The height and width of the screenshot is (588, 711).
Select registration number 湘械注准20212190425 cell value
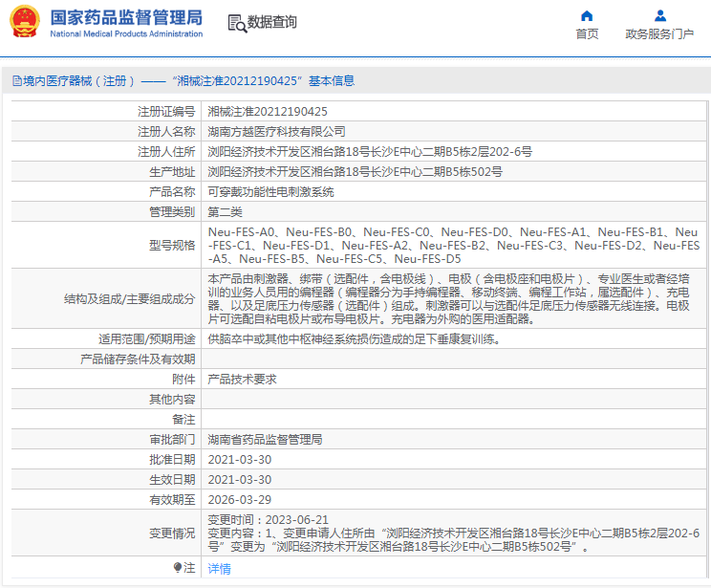(268, 112)
